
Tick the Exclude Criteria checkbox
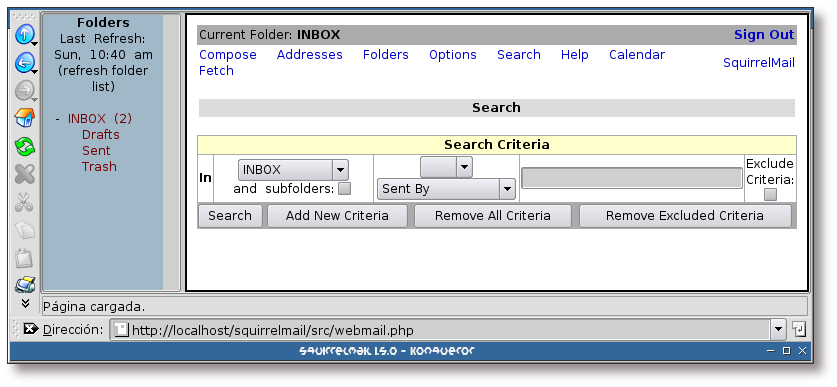(770, 195)
